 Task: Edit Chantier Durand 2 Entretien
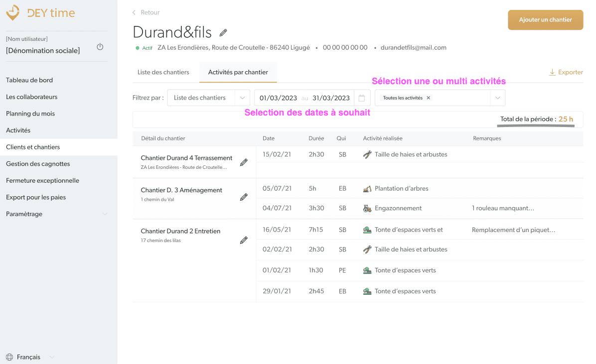[x=244, y=240]
